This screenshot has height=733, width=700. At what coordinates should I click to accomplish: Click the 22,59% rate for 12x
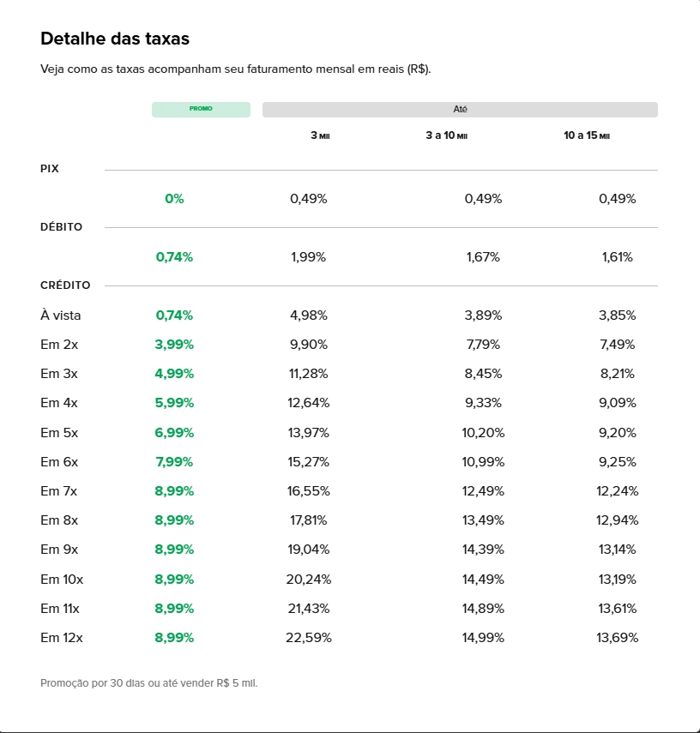pos(309,638)
